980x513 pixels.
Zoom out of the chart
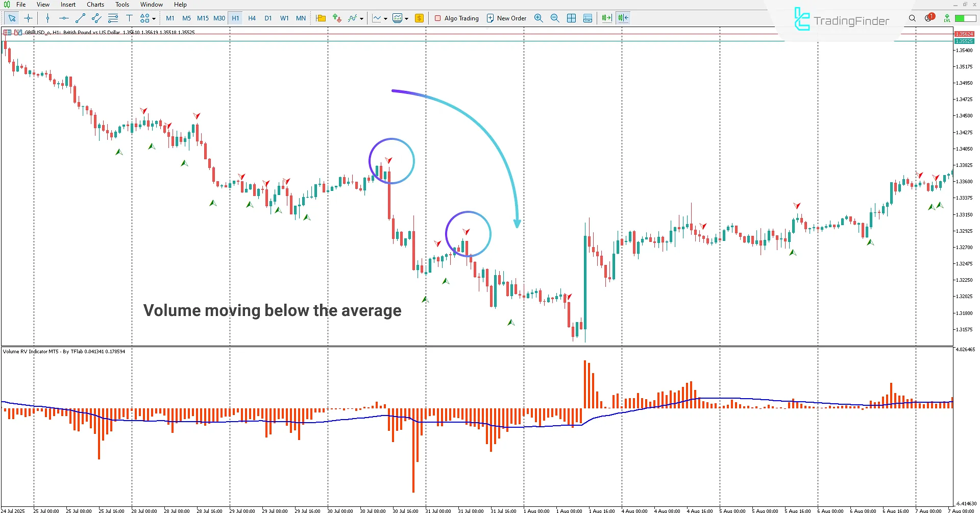[555, 18]
